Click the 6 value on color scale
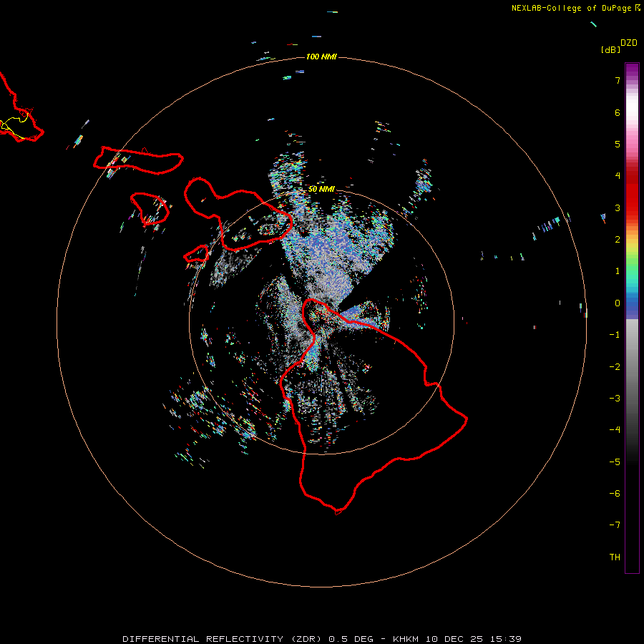Image resolution: width=644 pixels, height=644 pixels. coord(618,112)
